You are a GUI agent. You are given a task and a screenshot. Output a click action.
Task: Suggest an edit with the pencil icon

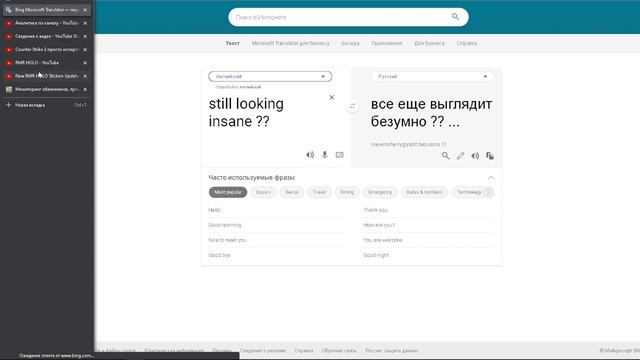pyautogui.click(x=460, y=156)
